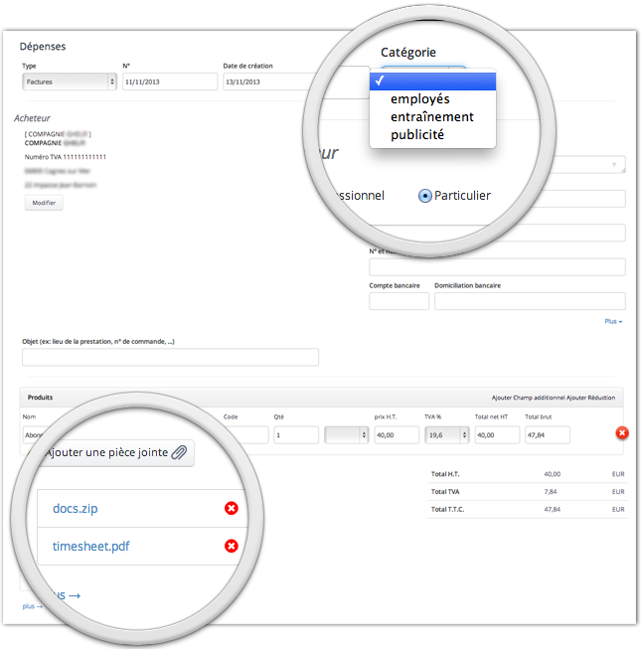
Task: Click the paperclip attachment icon
Action: tap(179, 452)
